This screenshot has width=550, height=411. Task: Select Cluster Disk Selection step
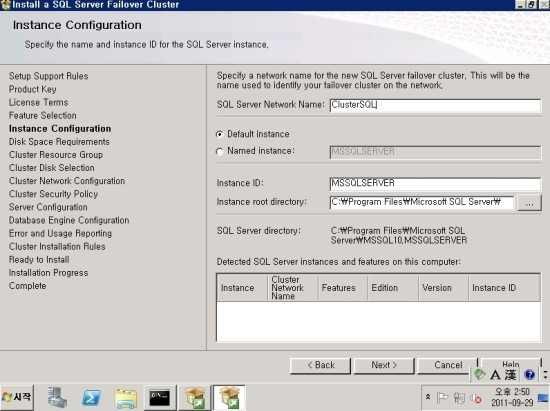tap(52, 168)
